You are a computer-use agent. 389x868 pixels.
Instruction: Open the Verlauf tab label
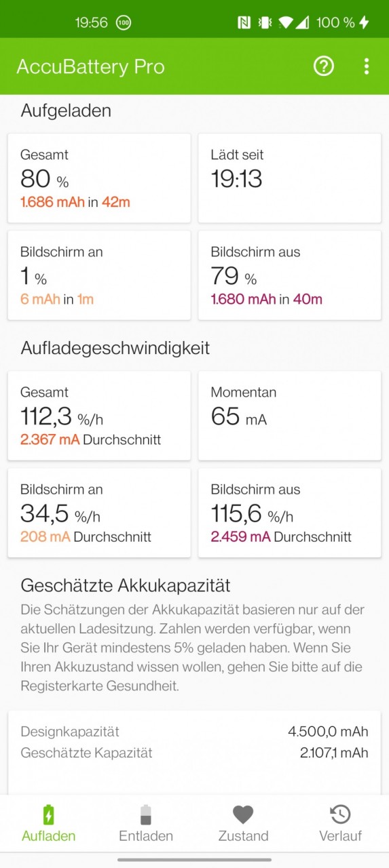(340, 836)
